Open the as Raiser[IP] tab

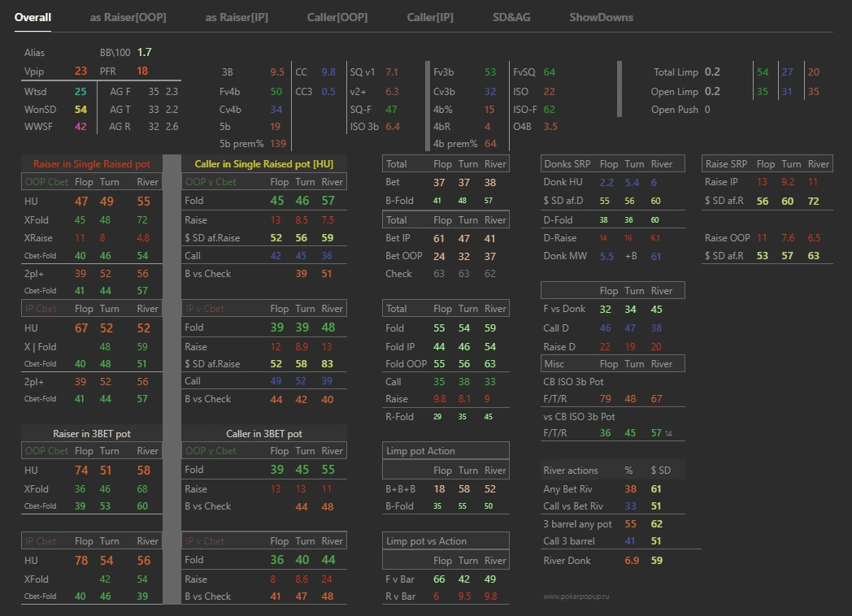(x=237, y=17)
